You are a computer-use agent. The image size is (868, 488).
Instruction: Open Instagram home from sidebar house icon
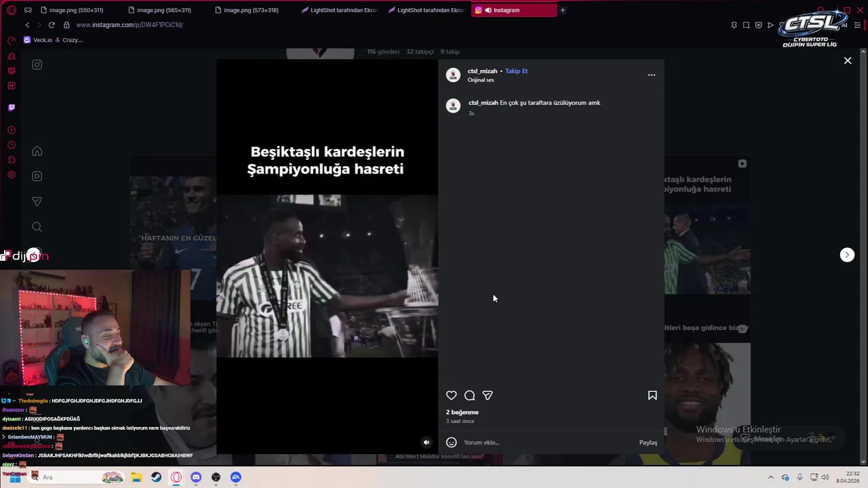tap(37, 151)
